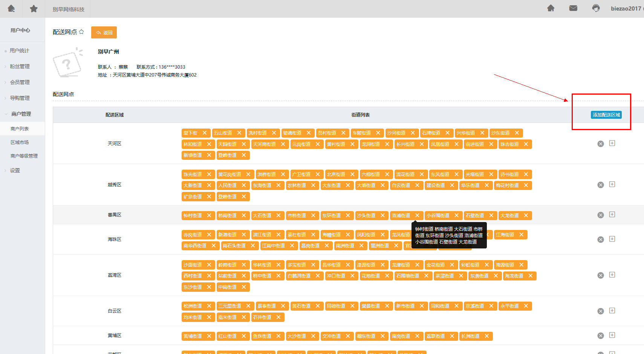Click the star icon beside 配送网点 title

pos(81,32)
